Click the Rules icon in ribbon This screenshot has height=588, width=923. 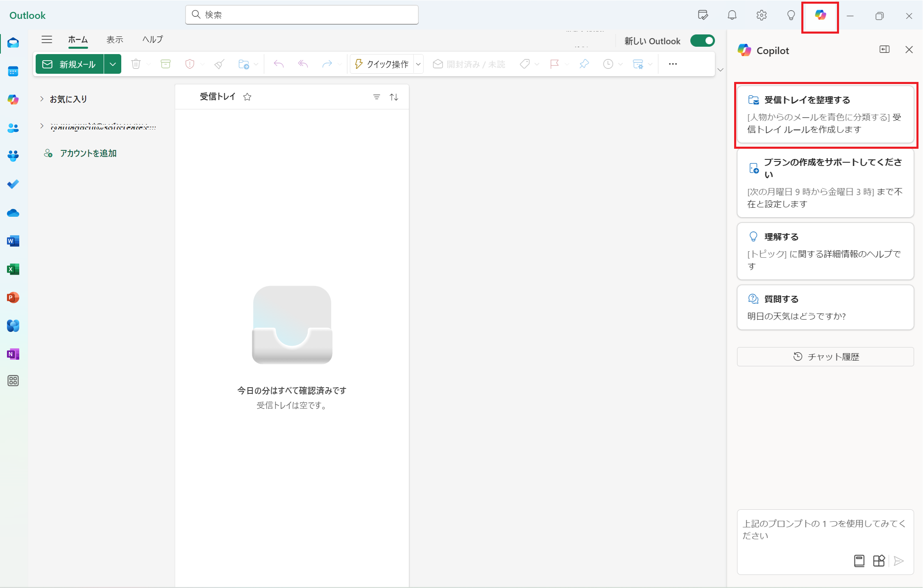638,64
